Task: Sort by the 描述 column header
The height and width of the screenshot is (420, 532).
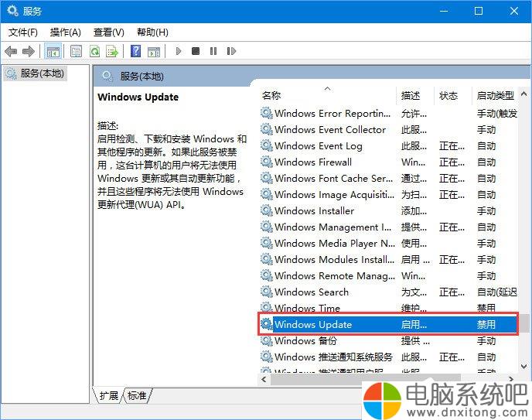Action: coord(411,96)
